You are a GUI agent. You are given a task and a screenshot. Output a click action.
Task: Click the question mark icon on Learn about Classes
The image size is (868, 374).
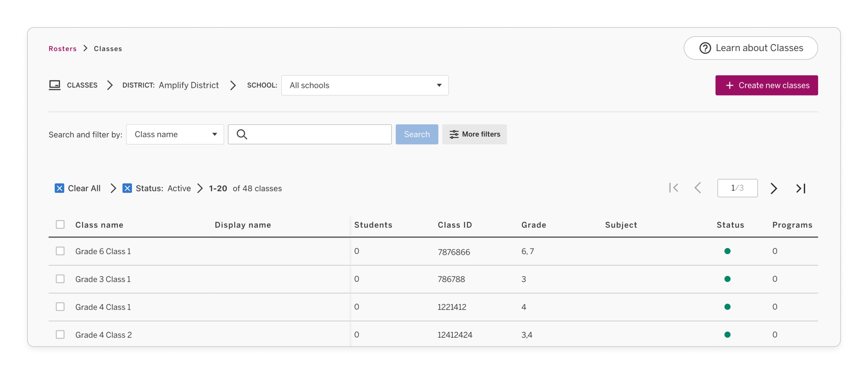coord(705,48)
